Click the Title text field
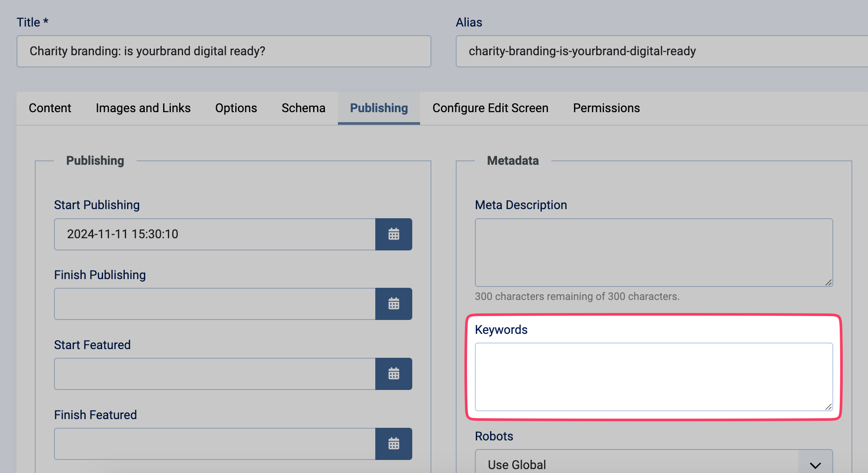 [x=224, y=51]
